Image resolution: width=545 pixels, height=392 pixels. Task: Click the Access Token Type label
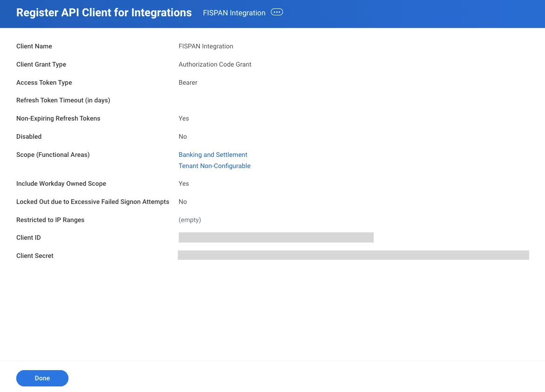click(44, 82)
